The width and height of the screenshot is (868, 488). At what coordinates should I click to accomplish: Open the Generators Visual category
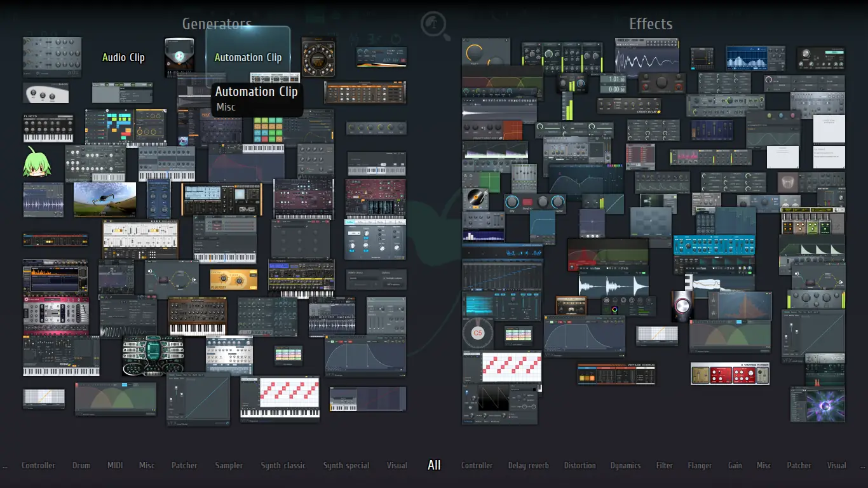point(397,465)
